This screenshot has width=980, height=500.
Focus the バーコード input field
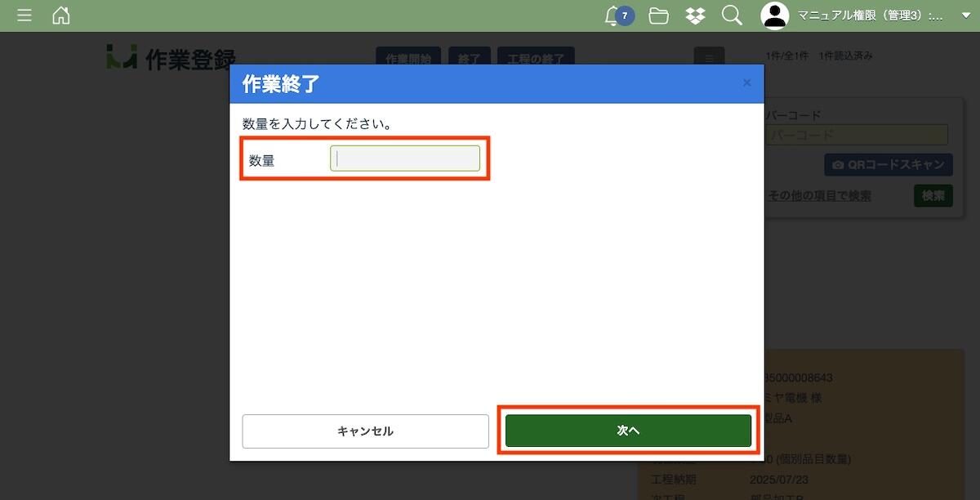tap(857, 135)
